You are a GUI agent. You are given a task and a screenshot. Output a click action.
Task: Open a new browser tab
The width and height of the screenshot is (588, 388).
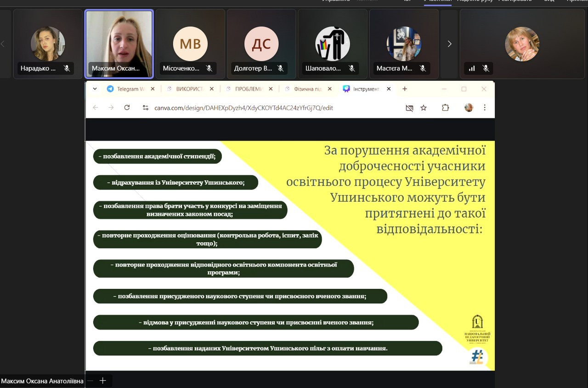point(405,89)
